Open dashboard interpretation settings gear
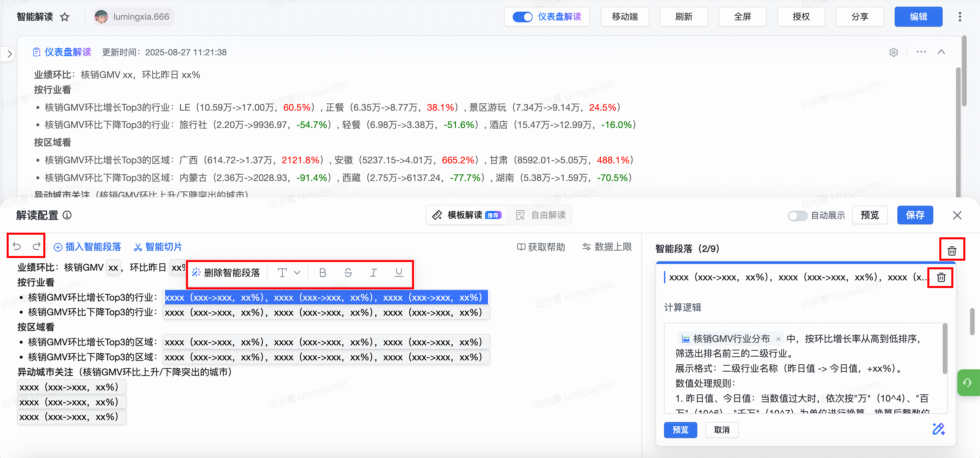This screenshot has height=458, width=980. click(x=893, y=52)
